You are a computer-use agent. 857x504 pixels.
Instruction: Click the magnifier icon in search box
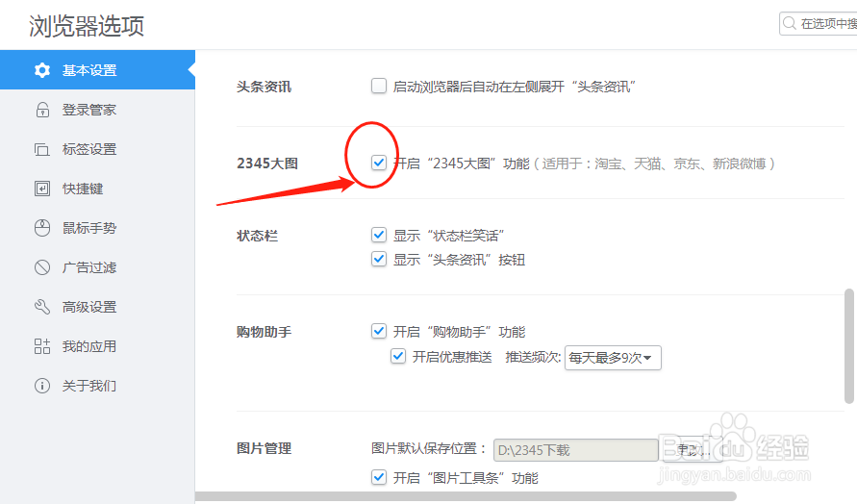tap(790, 23)
